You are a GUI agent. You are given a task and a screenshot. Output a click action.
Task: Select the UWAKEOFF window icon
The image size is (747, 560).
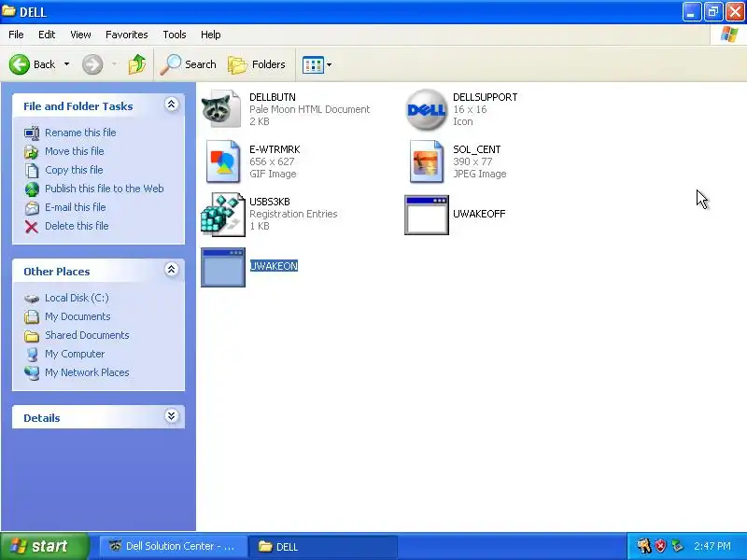pos(427,215)
